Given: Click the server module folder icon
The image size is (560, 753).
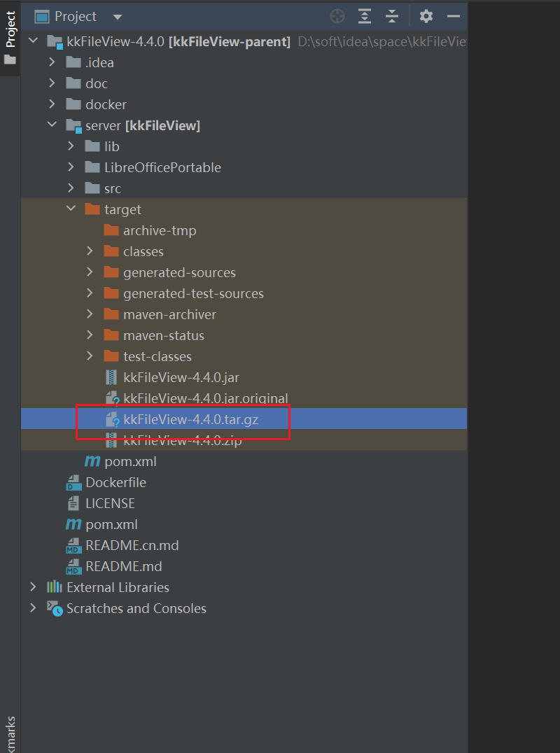Looking at the screenshot, I should point(74,126).
